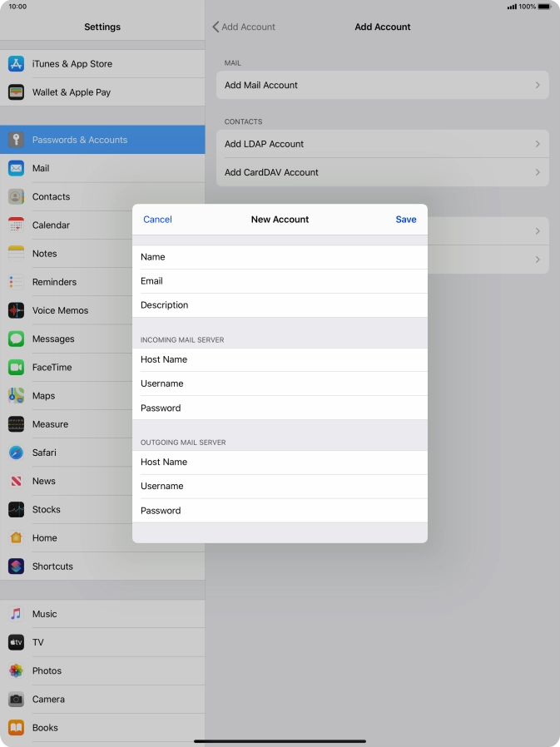Tap the FaceTime camera icon
560x747 pixels.
[x=16, y=367]
